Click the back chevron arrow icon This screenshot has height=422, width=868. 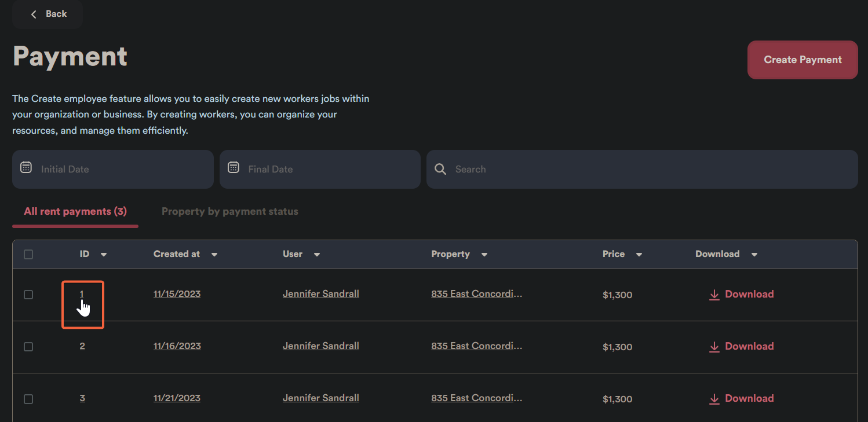click(34, 14)
